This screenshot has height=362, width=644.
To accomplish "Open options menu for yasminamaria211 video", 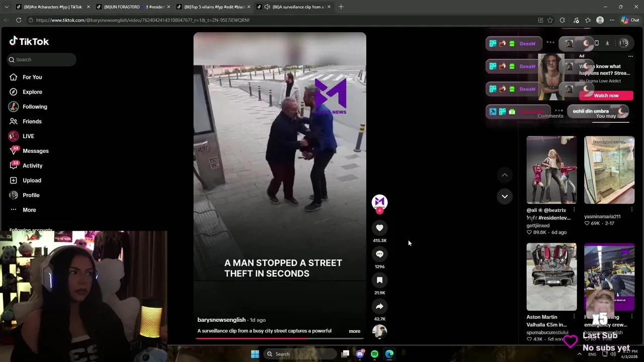I will 631,210.
